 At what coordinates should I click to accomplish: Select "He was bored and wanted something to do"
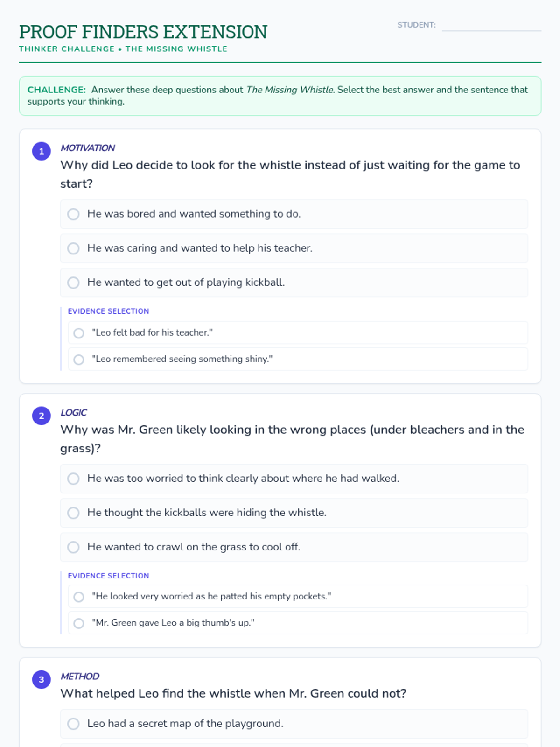[x=73, y=214]
